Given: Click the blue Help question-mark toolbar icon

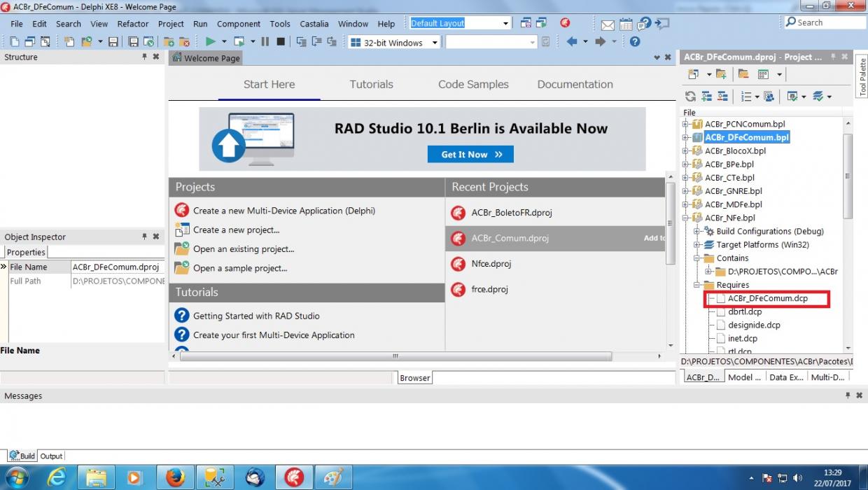Looking at the screenshot, I should [635, 41].
